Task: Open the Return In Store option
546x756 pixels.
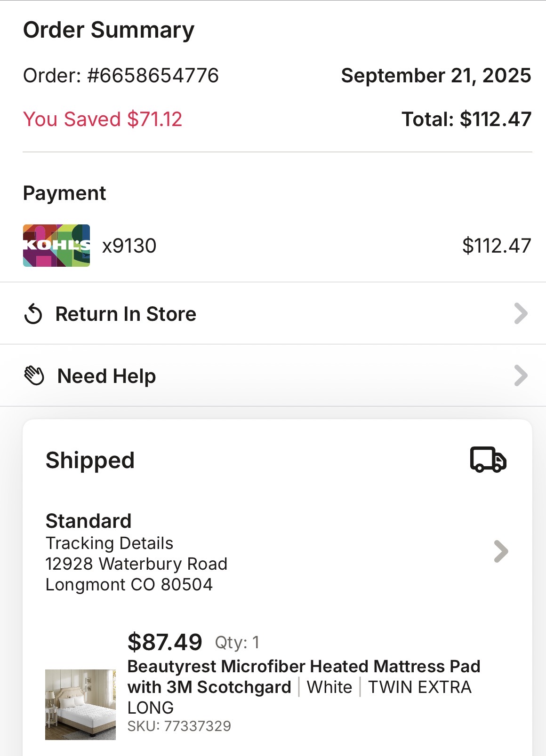Action: tap(273, 313)
